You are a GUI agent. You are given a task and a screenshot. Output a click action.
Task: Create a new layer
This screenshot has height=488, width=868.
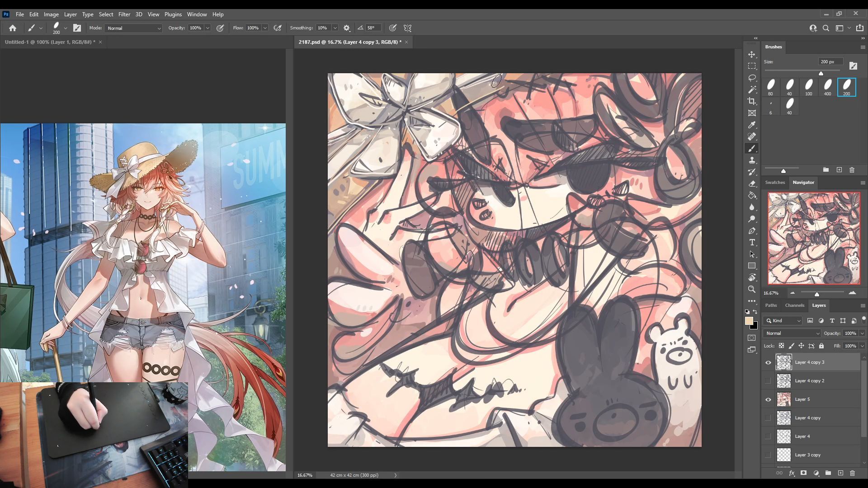(x=840, y=473)
